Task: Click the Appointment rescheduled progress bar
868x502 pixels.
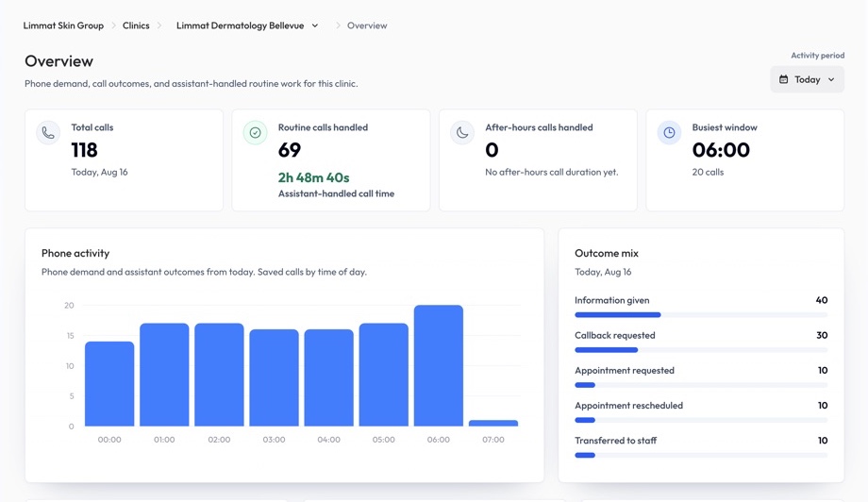Action: click(701, 420)
